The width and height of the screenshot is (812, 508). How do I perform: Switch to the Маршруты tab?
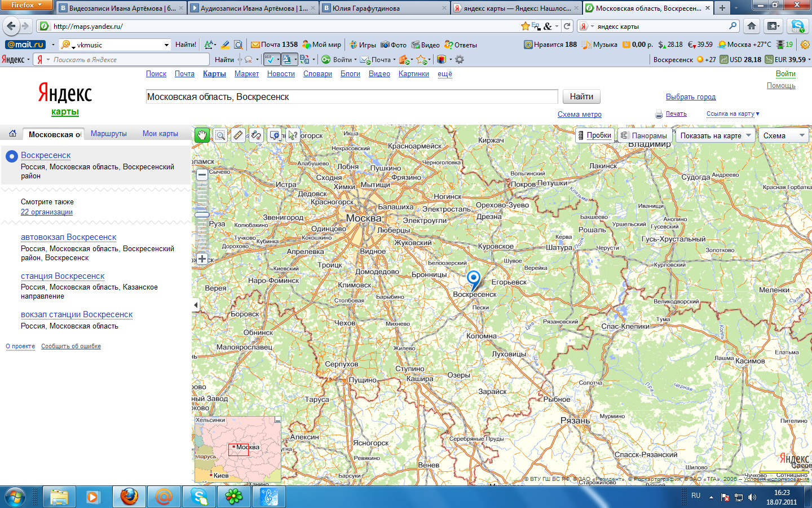[109, 134]
